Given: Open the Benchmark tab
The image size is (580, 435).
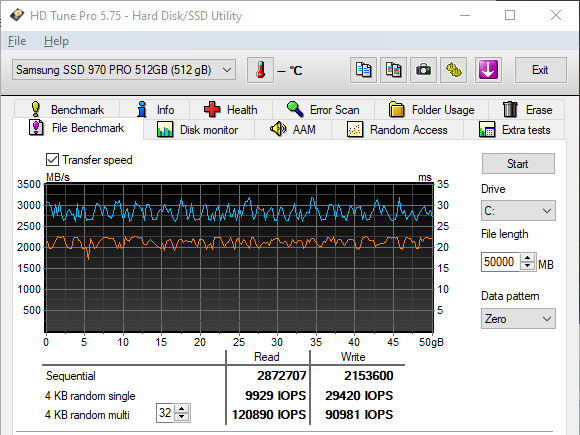Looking at the screenshot, I should coord(67,109).
